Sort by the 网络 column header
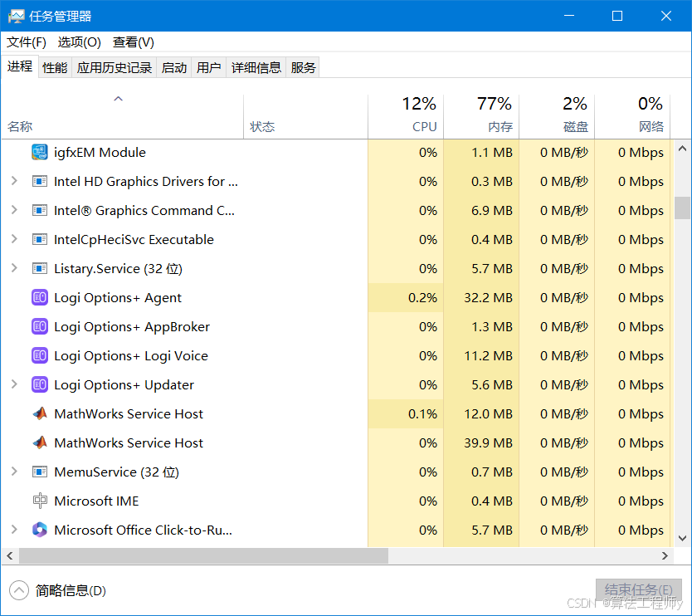The width and height of the screenshot is (692, 616). (632, 116)
